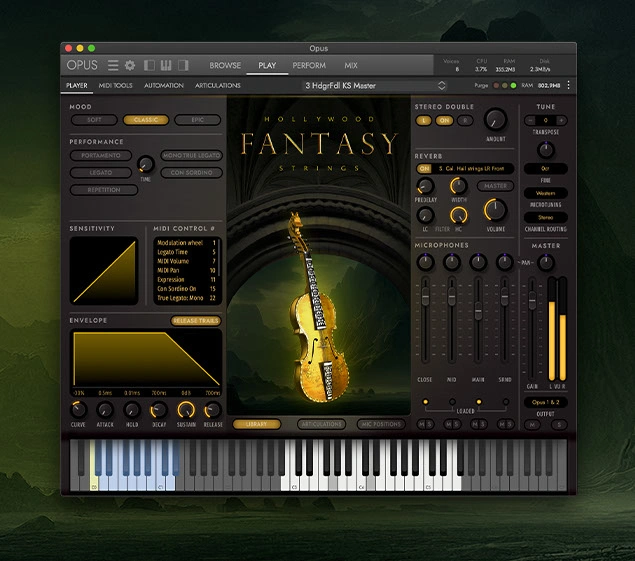The width and height of the screenshot is (635, 561).
Task: Increase transpose with the plus button
Action: click(x=561, y=120)
